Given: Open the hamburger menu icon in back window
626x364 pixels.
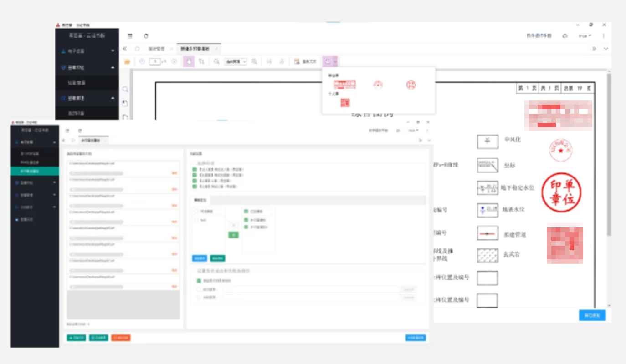Looking at the screenshot, I should coord(130,36).
